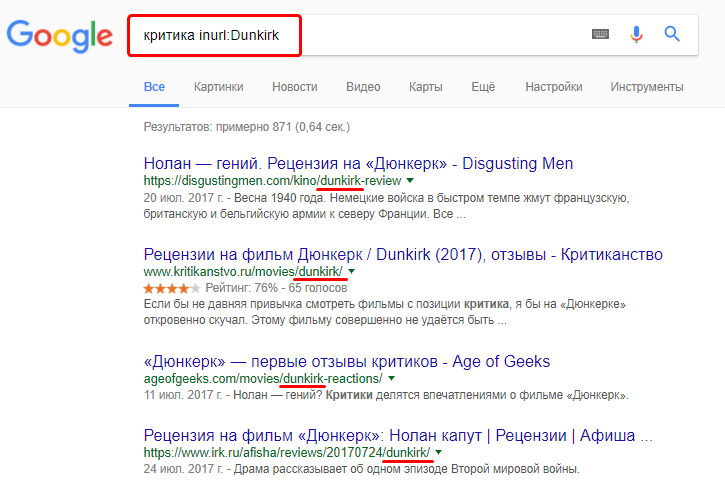
Task: Open Disgusting Men review result title
Action: tap(358, 163)
